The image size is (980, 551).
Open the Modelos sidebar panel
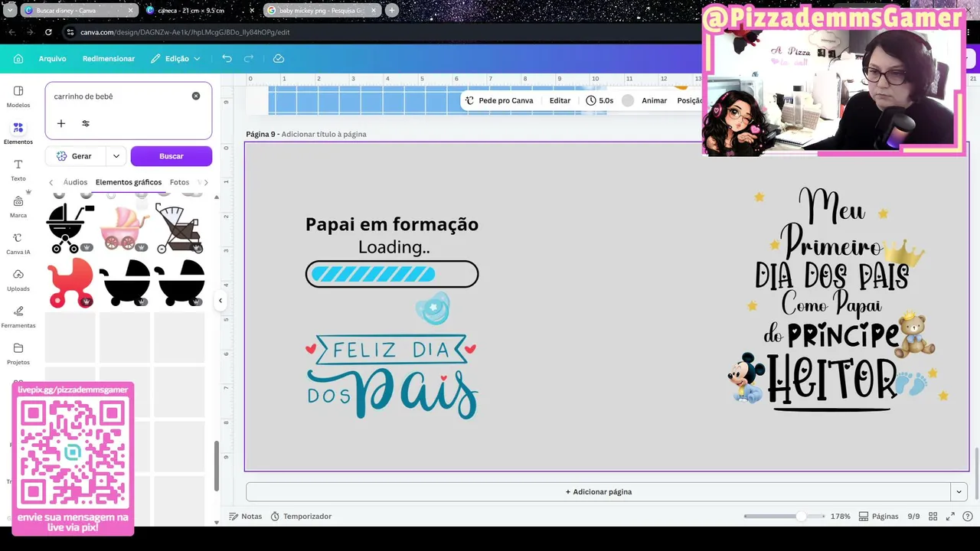coord(18,96)
